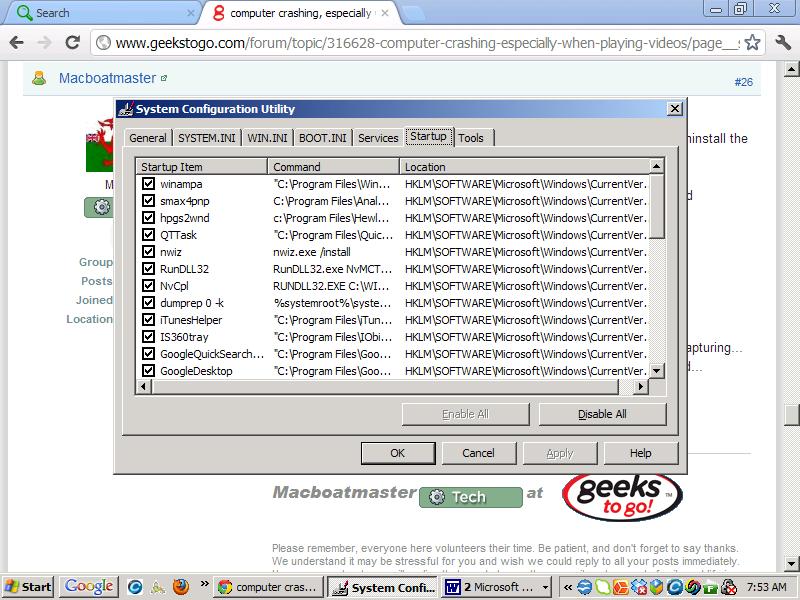800x600 pixels.
Task: Click the Firefox quick launch icon
Action: tap(181, 587)
